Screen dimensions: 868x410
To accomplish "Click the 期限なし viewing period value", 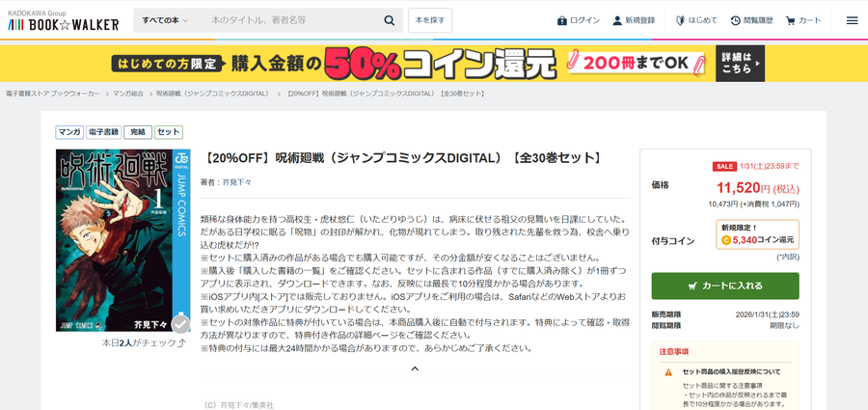I will 784,326.
